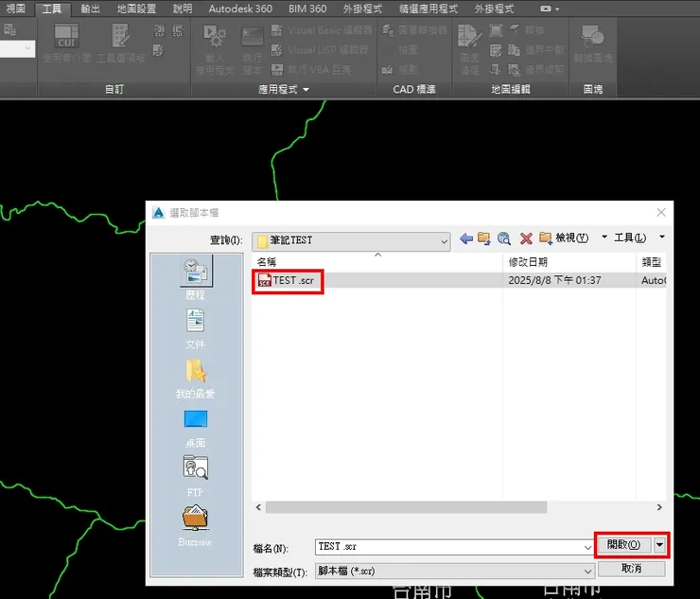Open the 說明 ribbon tab
Viewport: 700px width, 599px height.
(183, 9)
